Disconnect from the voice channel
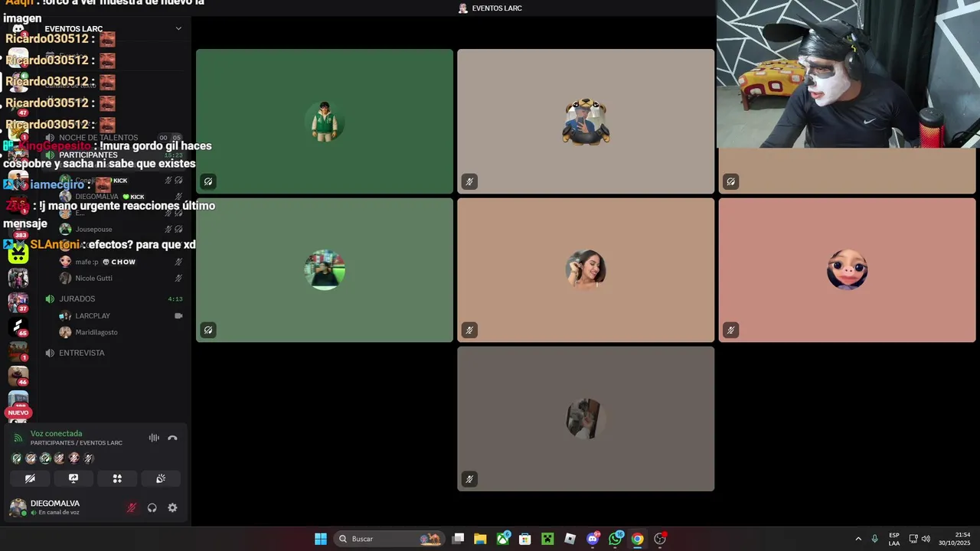Image resolution: width=980 pixels, height=551 pixels. point(172,438)
